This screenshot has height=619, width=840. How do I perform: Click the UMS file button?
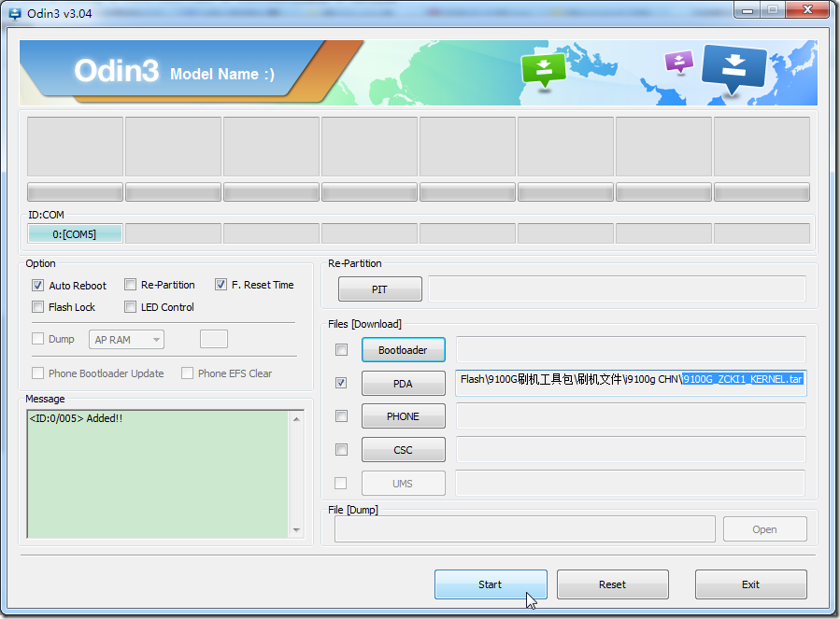(404, 484)
